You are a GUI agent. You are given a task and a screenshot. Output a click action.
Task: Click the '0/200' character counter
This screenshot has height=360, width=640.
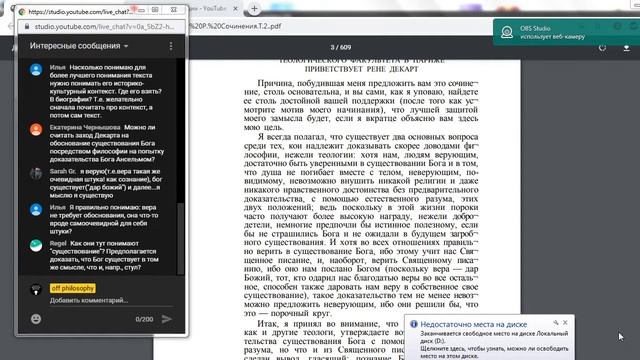(x=144, y=319)
